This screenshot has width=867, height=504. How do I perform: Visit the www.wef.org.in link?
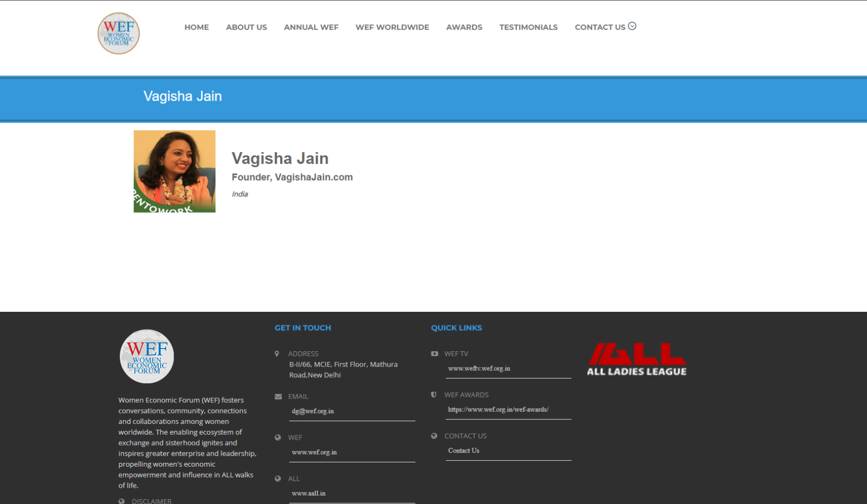pos(314,452)
